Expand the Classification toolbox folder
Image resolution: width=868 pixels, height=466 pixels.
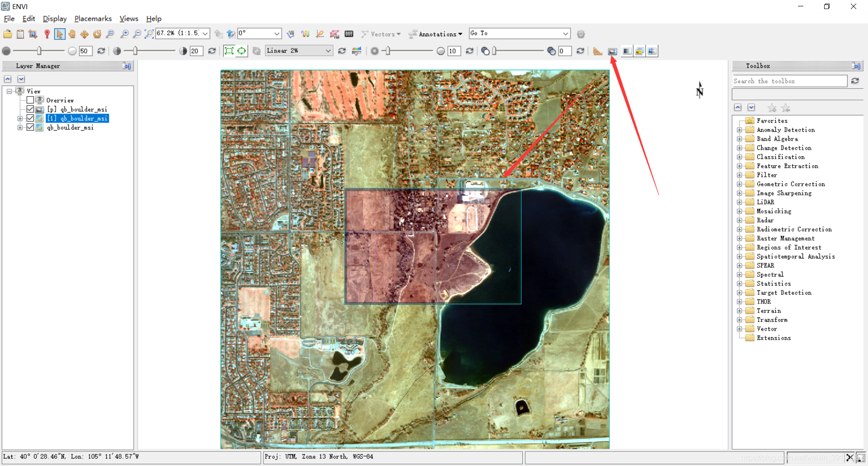(x=739, y=157)
